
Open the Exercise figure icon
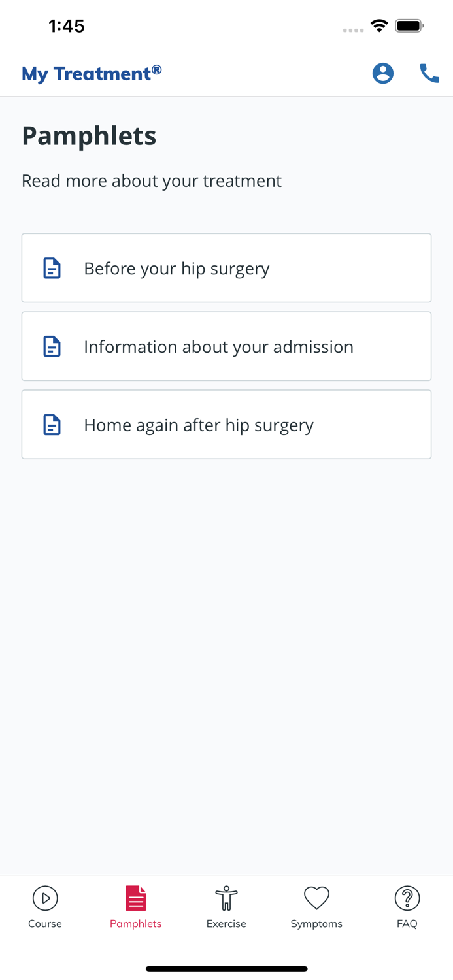tap(226, 898)
